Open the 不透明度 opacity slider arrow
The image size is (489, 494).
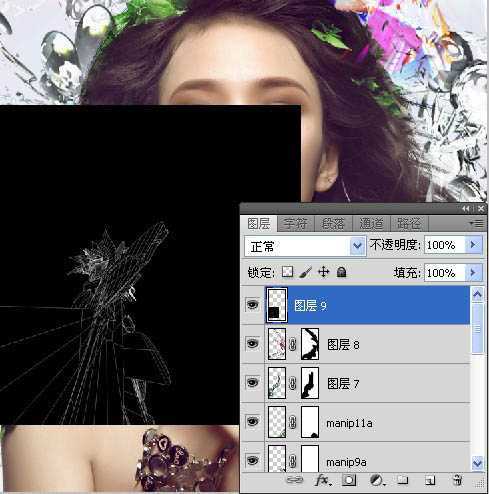point(474,245)
